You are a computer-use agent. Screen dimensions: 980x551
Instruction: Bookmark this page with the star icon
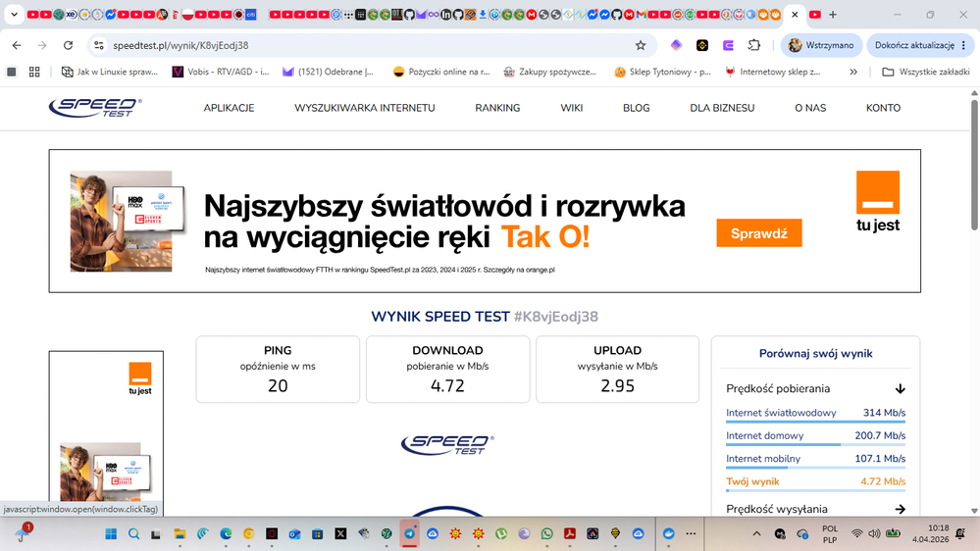pos(641,45)
